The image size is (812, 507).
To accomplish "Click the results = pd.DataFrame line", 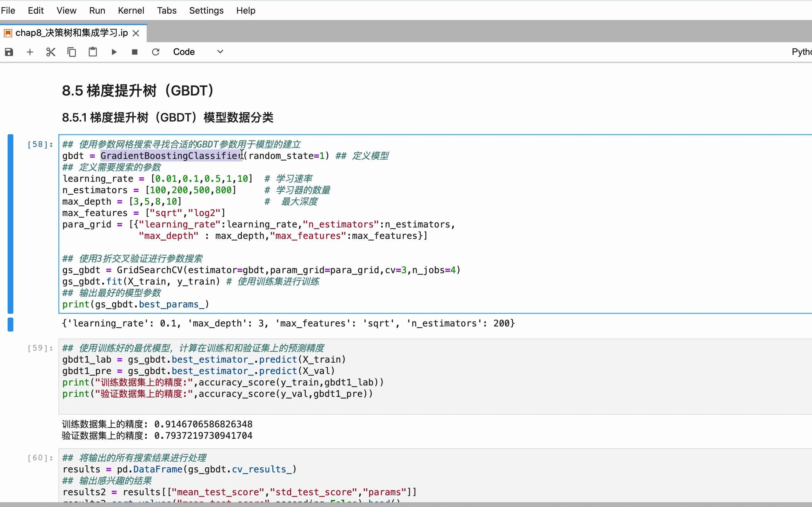I will coord(179,470).
